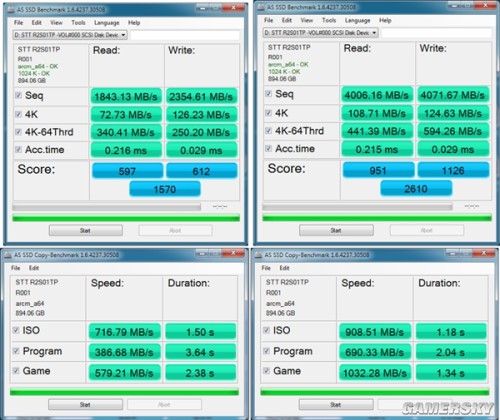Open the File menu in bottom-right Copy-Benchmark window

(266, 268)
